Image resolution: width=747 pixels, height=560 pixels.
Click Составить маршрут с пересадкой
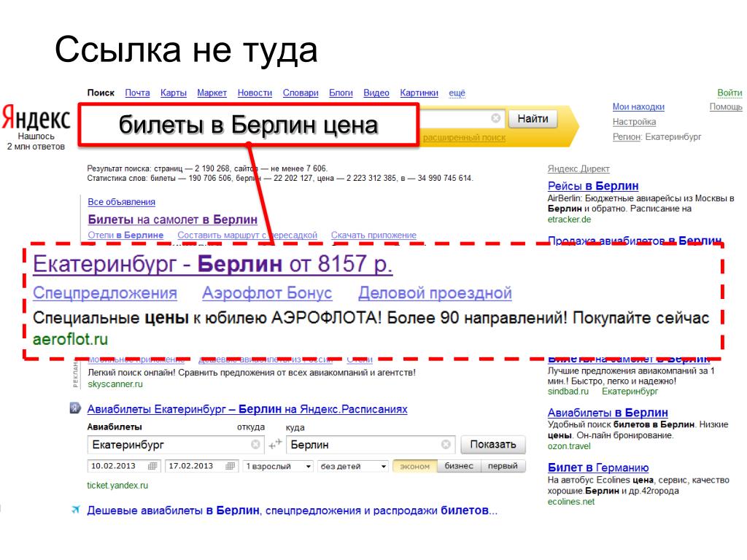point(247,236)
